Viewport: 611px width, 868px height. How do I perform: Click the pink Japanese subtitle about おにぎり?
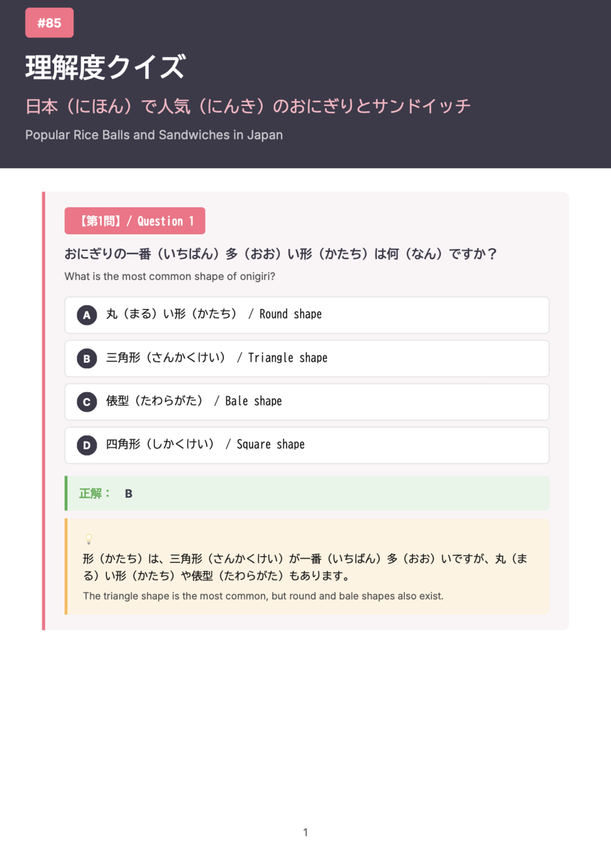click(248, 106)
